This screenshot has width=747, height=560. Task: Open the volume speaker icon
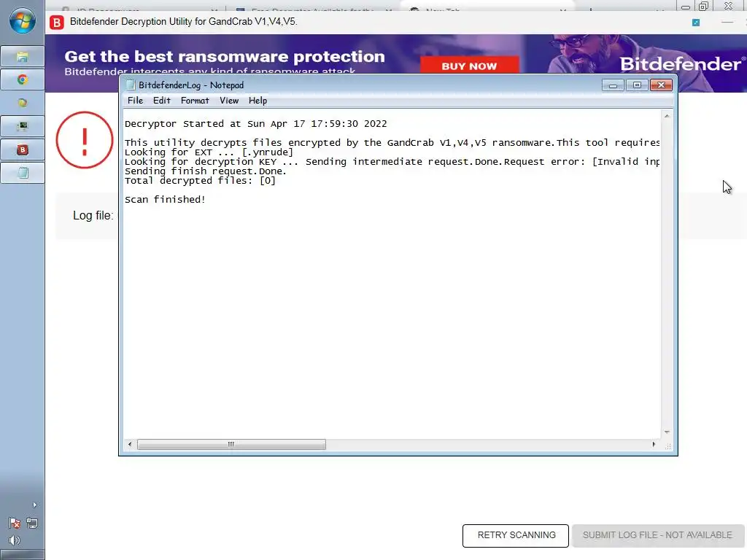click(x=15, y=540)
